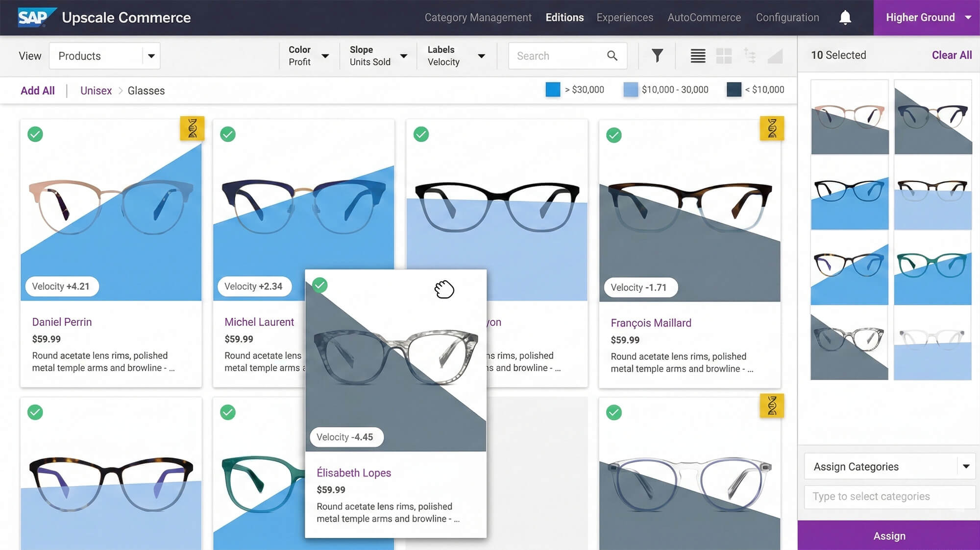Toggle checkmark on Élisabeth Lopes card
The image size is (980, 550).
click(x=319, y=285)
